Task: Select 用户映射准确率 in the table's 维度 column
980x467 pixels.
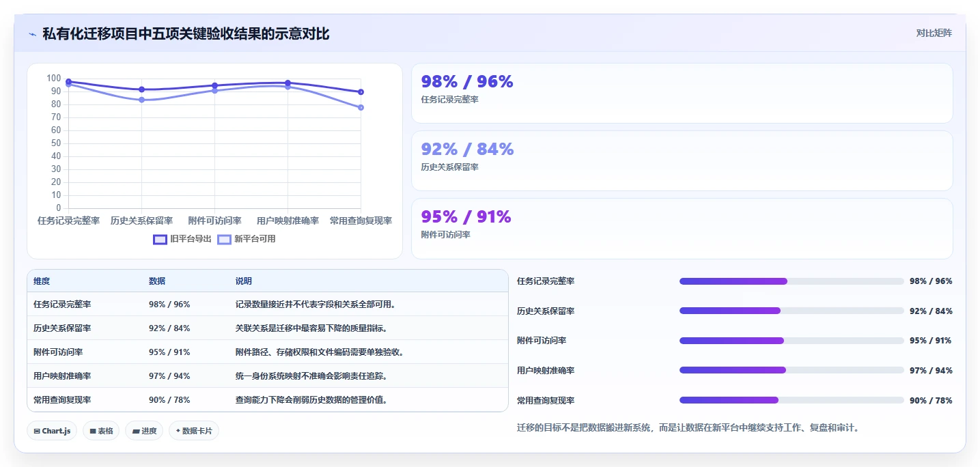Action: [x=62, y=376]
